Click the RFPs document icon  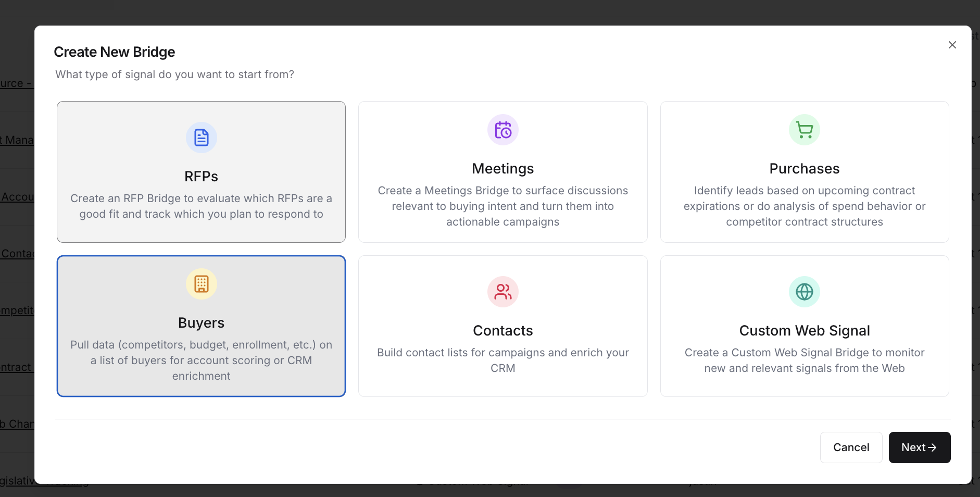coord(201,138)
